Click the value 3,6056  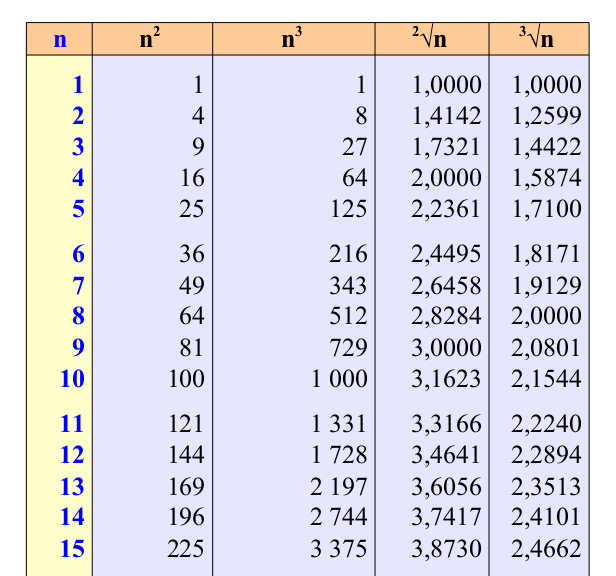(x=447, y=487)
